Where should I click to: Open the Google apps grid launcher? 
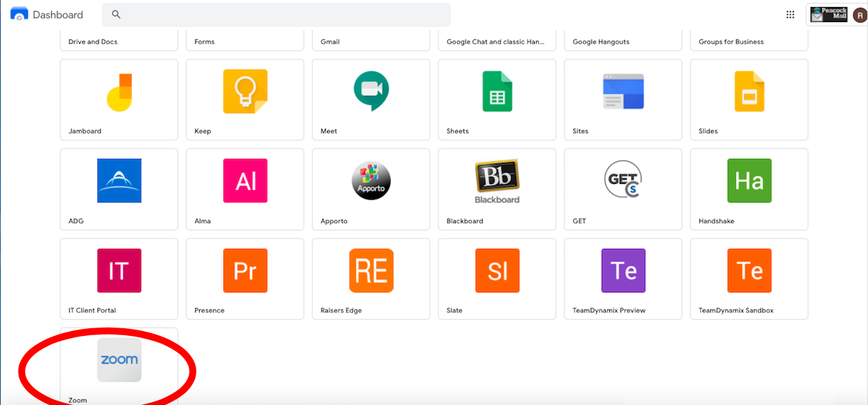coord(791,15)
